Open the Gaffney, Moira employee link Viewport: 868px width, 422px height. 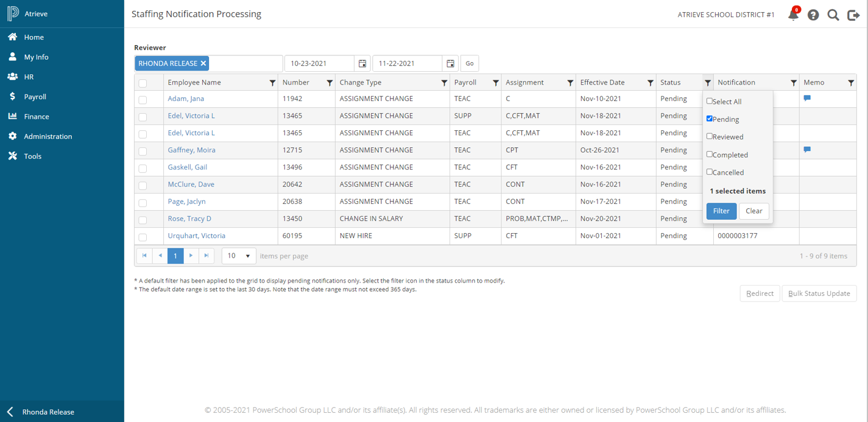191,150
